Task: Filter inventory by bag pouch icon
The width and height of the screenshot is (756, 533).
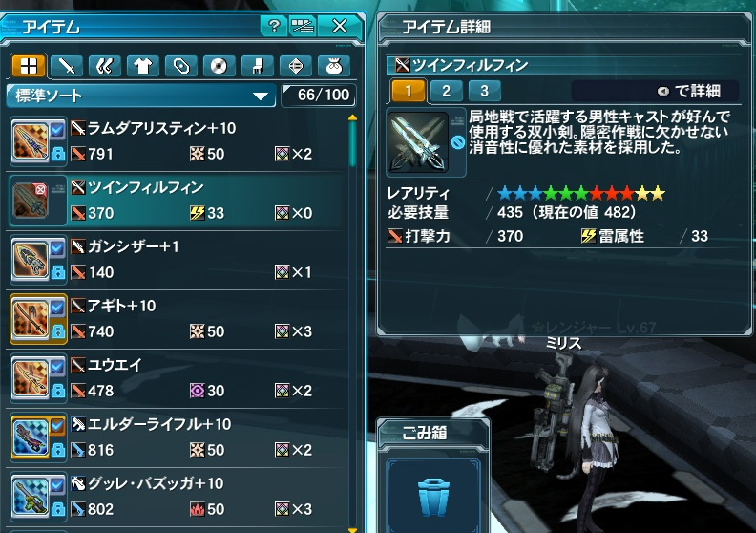Action: [334, 66]
